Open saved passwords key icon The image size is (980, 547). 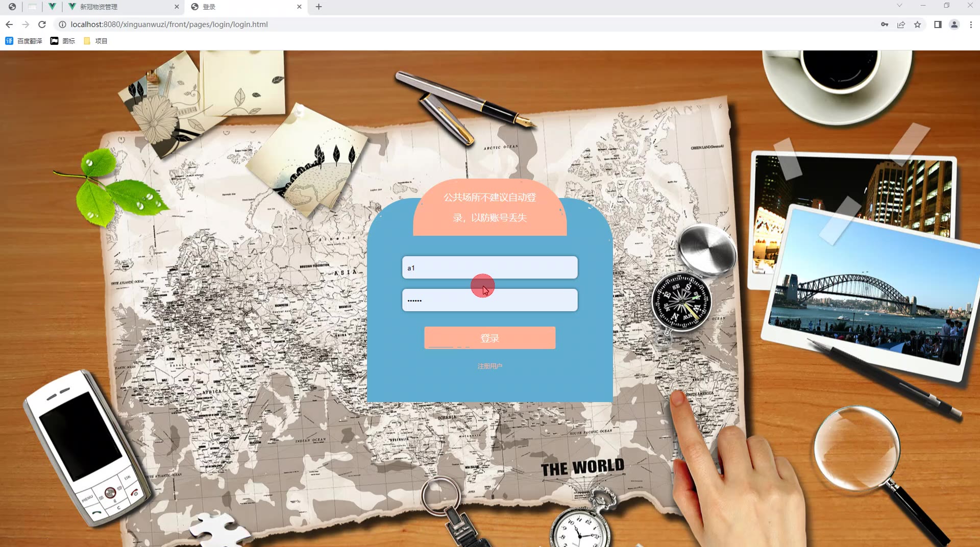click(885, 24)
